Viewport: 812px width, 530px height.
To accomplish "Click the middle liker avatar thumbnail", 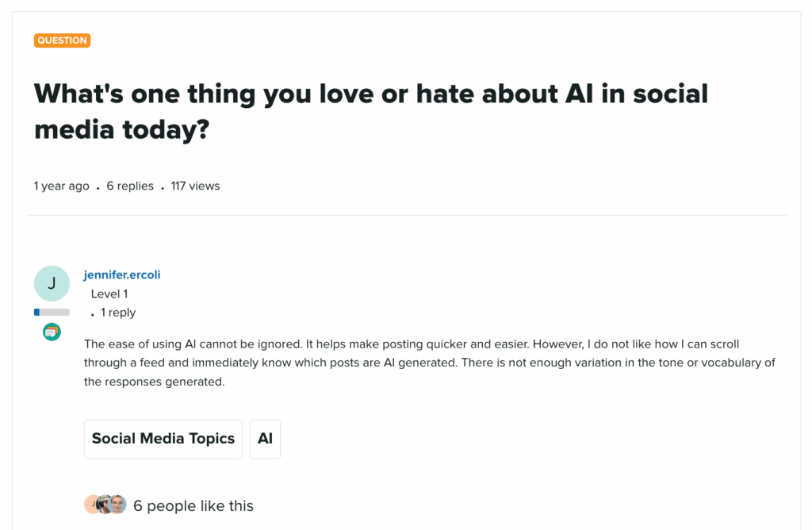I will click(x=105, y=504).
